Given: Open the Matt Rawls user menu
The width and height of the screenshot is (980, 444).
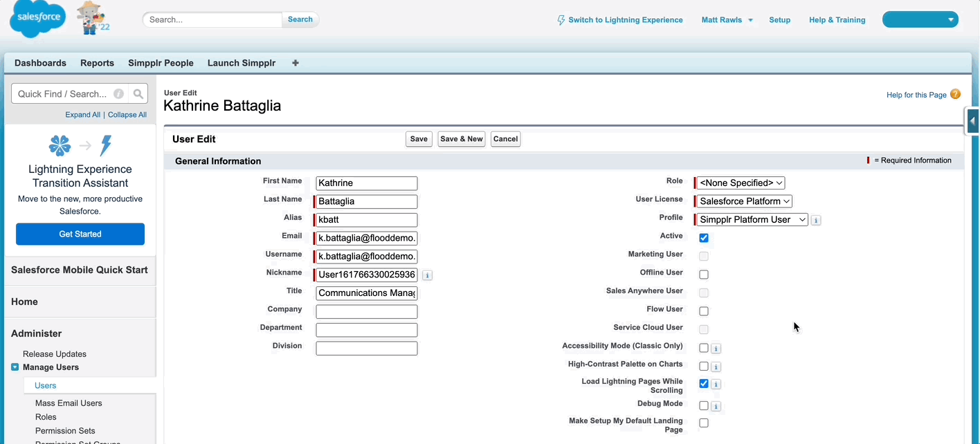Looking at the screenshot, I should pos(727,20).
